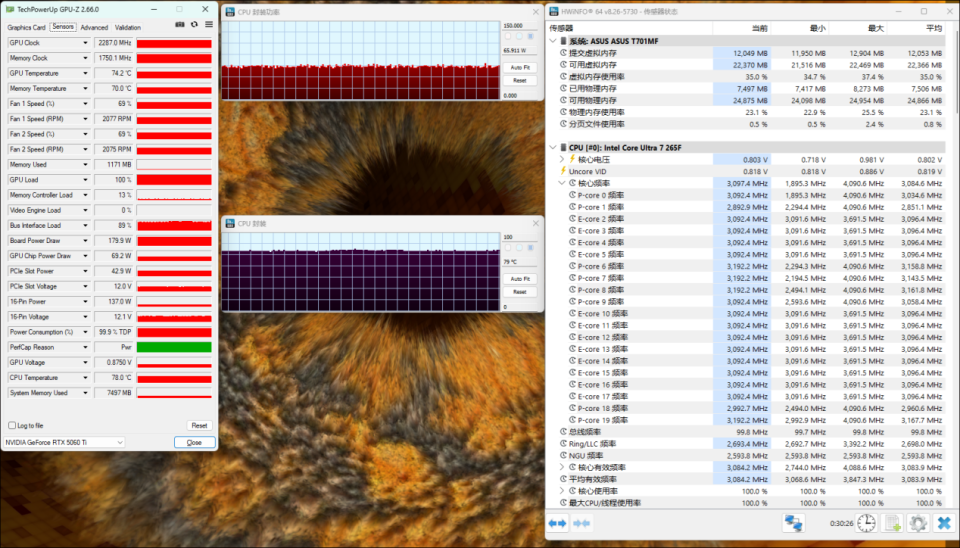Click the HWiNFO collapse columns arrows icon

(581, 523)
